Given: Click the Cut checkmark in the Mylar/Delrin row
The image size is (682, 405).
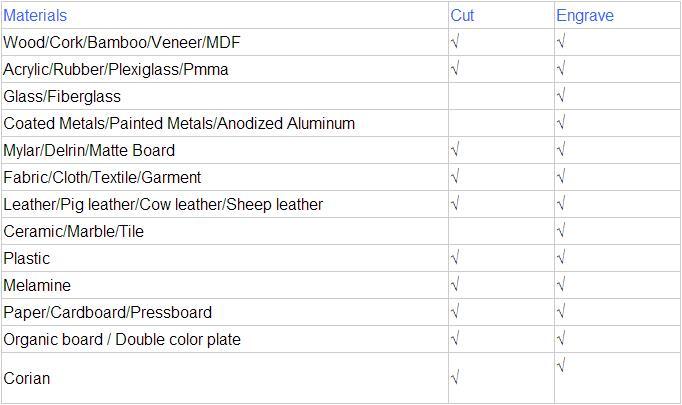Looking at the screenshot, I should tap(456, 150).
